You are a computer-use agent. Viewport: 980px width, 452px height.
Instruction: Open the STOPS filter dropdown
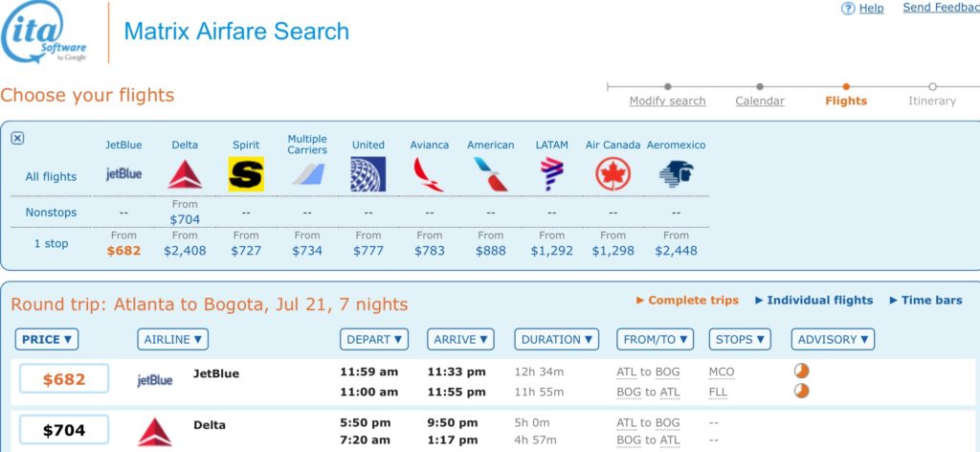coord(741,339)
